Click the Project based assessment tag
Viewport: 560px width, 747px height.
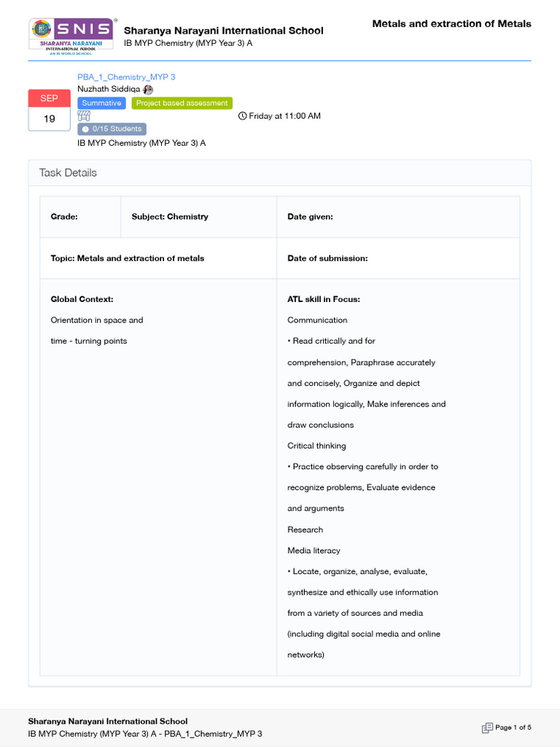tap(182, 103)
